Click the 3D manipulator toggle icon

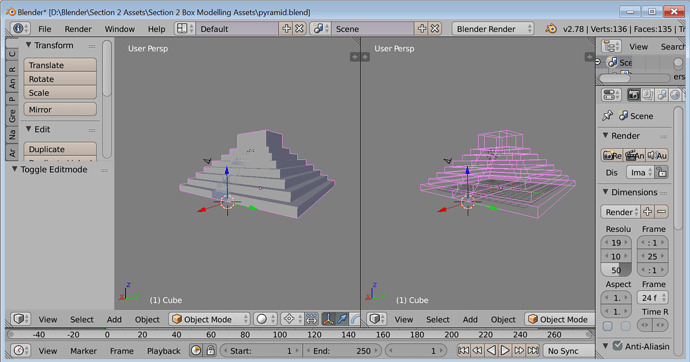coord(328,319)
